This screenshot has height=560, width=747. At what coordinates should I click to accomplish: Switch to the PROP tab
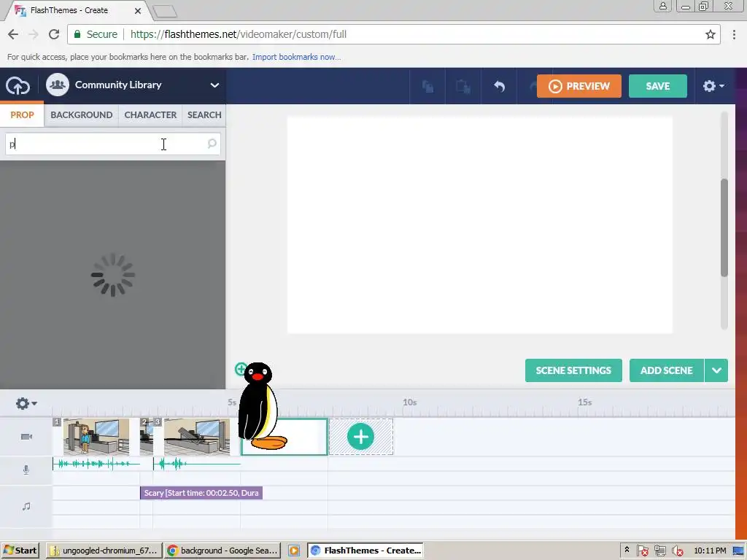[x=22, y=114]
